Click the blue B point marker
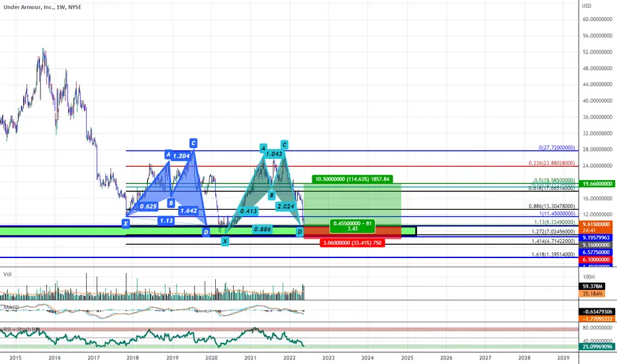Viewport: 617px width, 364px height. 171,203
